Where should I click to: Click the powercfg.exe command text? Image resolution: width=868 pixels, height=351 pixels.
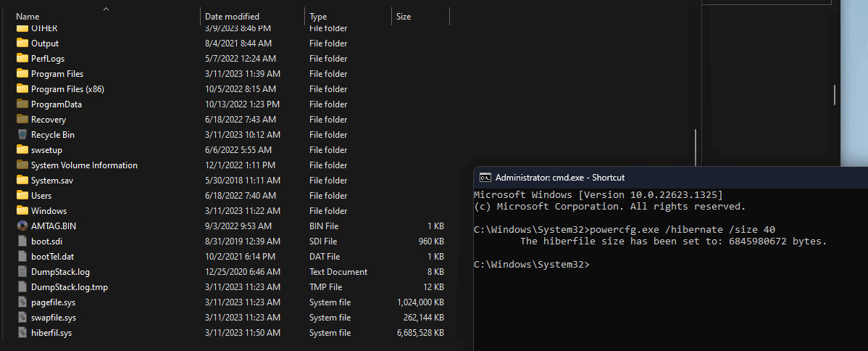pos(683,230)
